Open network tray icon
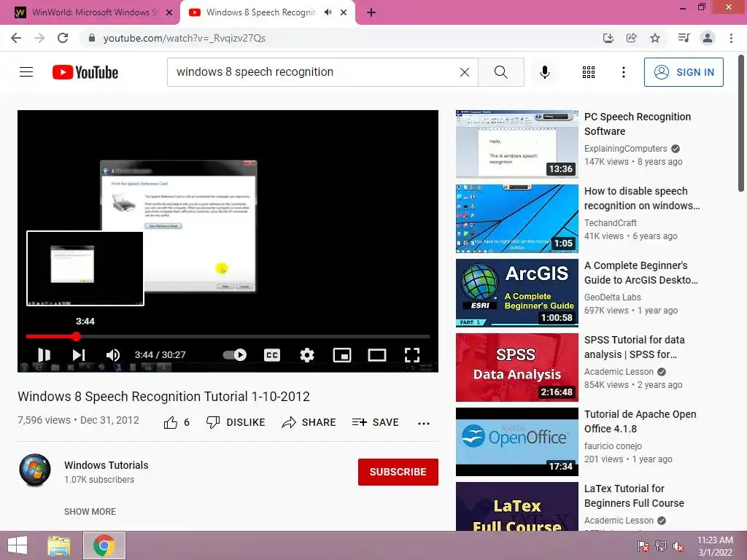747x560 pixels. pyautogui.click(x=661, y=546)
